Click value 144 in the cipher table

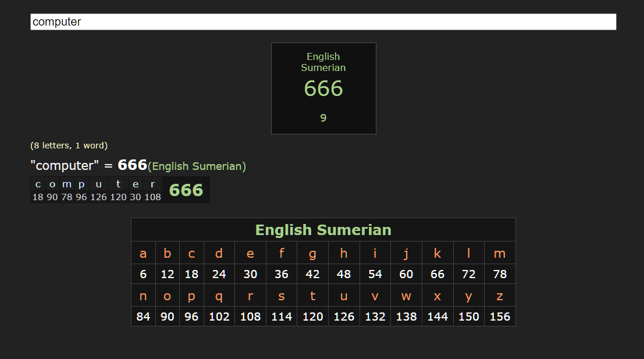437,317
